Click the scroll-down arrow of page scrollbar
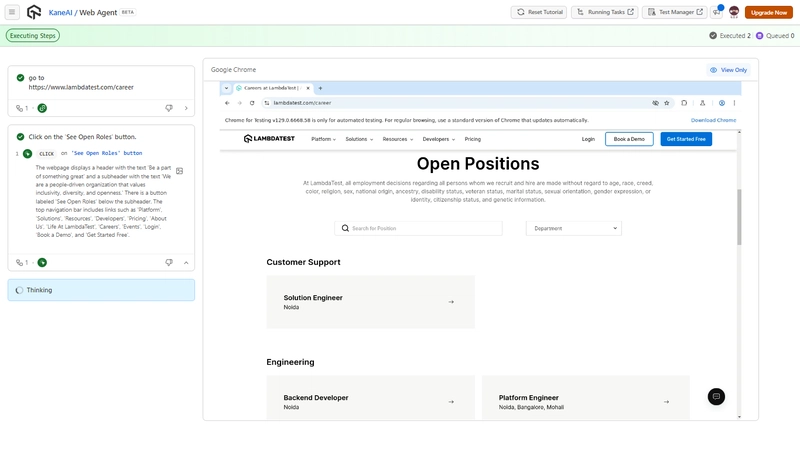 pos(739,417)
